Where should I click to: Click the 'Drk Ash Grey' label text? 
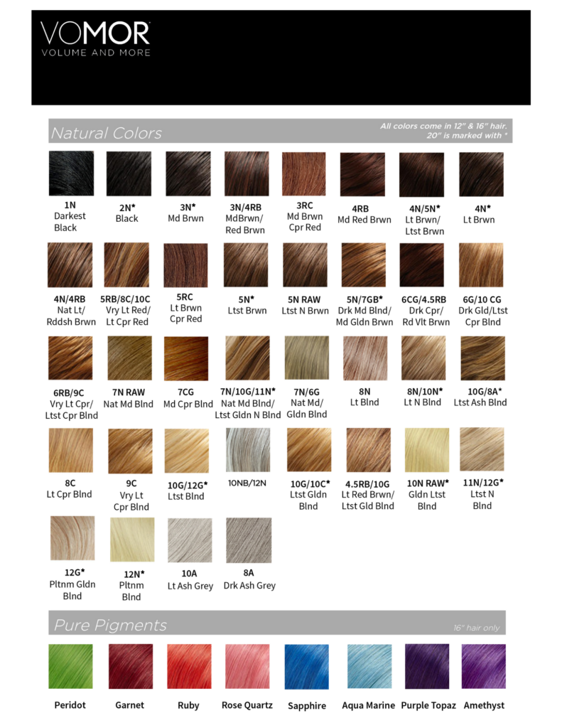[x=249, y=586]
